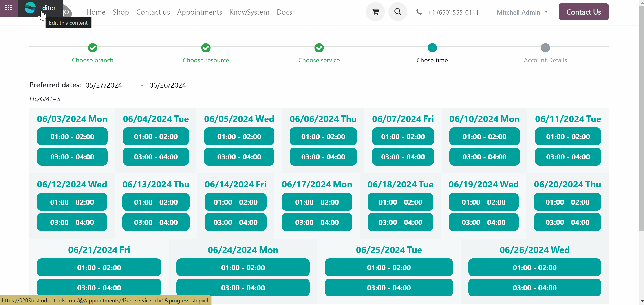644x305 pixels.
Task: Open the Shop menu item
Action: pos(121,12)
